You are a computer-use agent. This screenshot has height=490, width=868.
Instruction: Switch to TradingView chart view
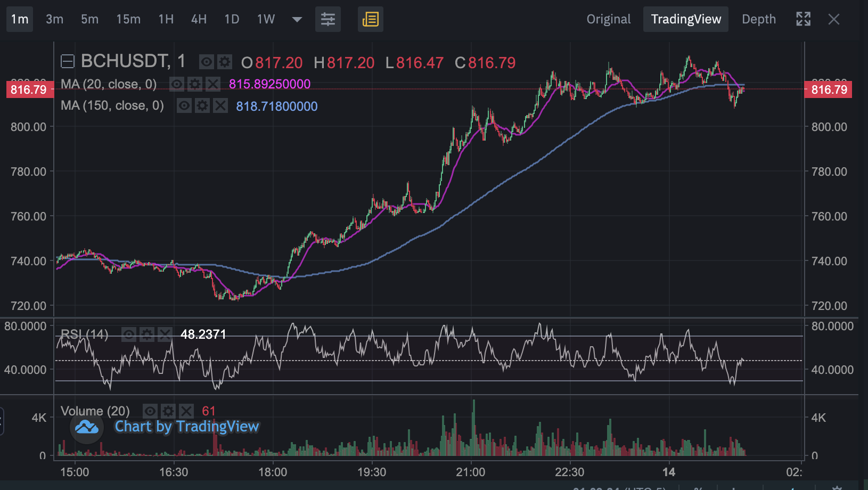(x=686, y=19)
